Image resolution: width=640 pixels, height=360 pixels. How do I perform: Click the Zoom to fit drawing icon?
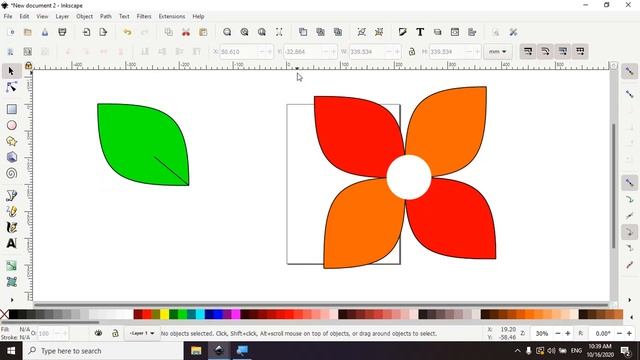pos(244,32)
